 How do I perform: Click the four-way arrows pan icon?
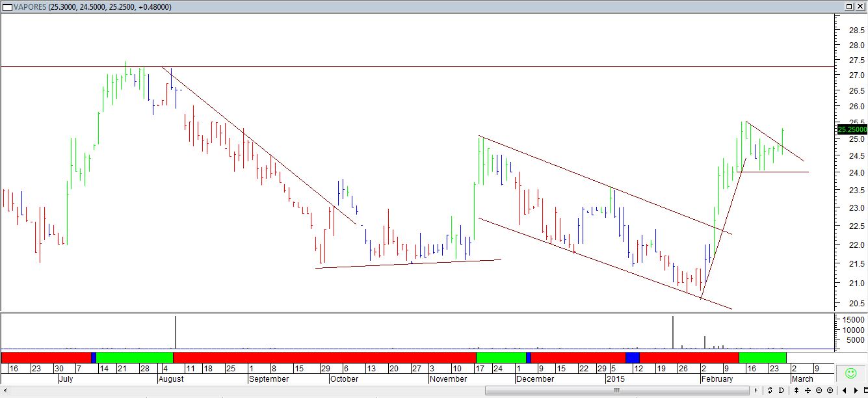point(808,390)
